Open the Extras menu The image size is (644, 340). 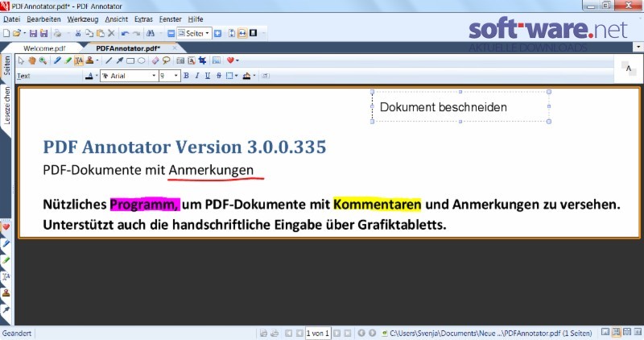pyautogui.click(x=143, y=19)
